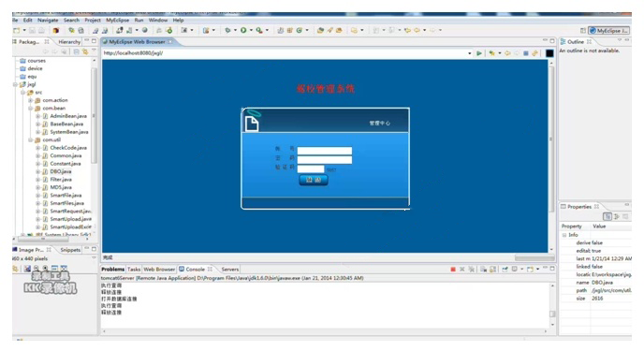Click the New file toolbar icon
The image size is (644, 351).
(x=17, y=30)
